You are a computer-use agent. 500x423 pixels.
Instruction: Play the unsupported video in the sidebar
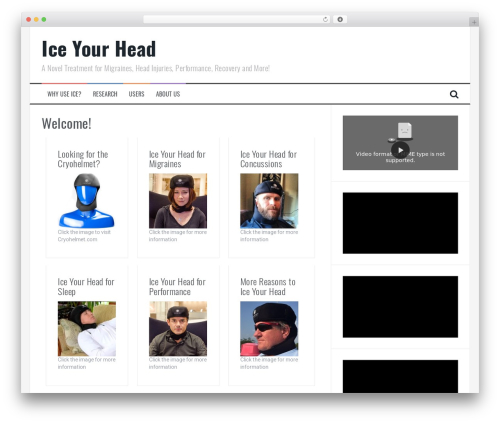point(400,150)
